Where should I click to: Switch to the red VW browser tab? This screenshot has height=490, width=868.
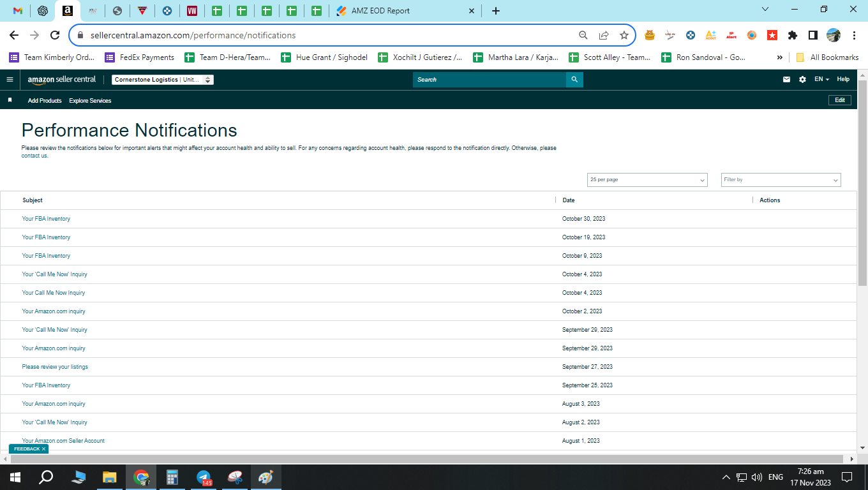192,11
